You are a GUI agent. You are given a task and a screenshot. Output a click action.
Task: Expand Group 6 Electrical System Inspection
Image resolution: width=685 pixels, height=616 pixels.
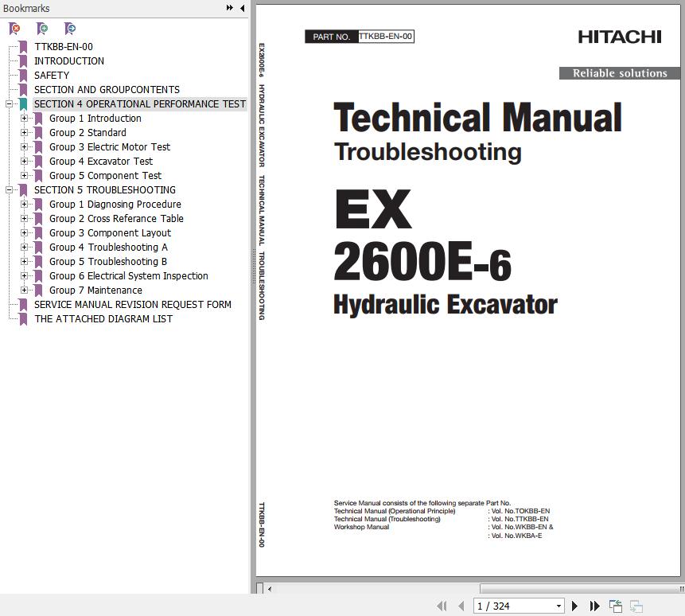(24, 276)
